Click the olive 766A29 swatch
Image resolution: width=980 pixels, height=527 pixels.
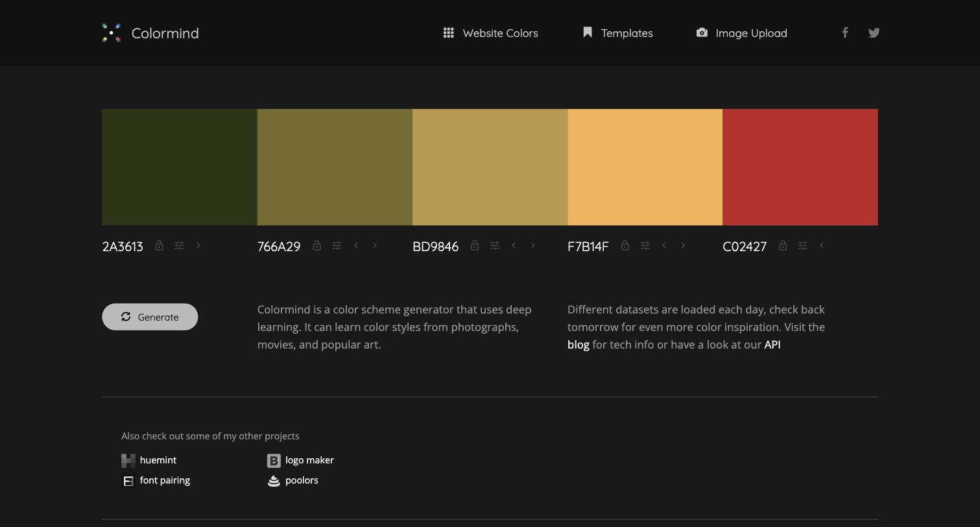[335, 167]
